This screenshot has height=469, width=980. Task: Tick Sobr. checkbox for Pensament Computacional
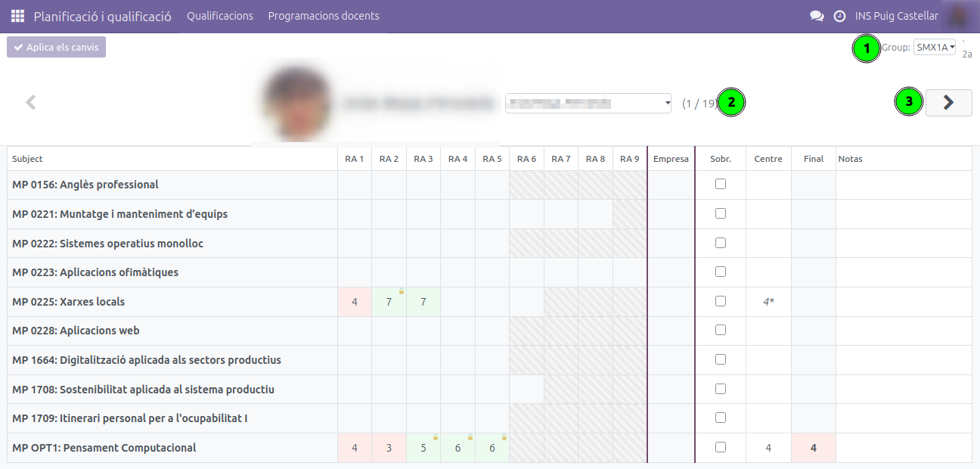click(721, 447)
